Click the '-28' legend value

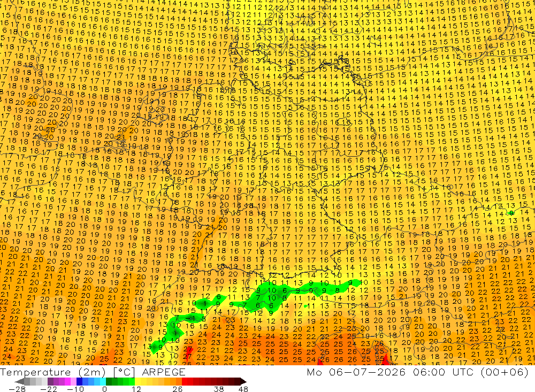point(17,389)
